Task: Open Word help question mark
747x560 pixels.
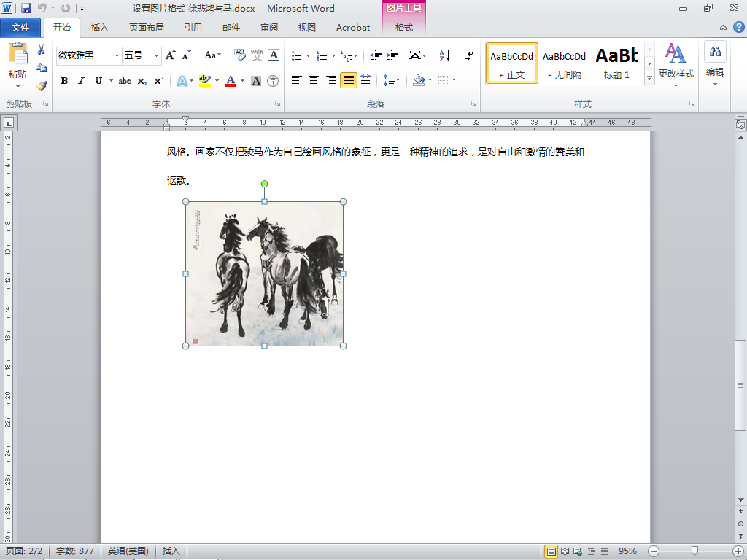Action: 738,27
